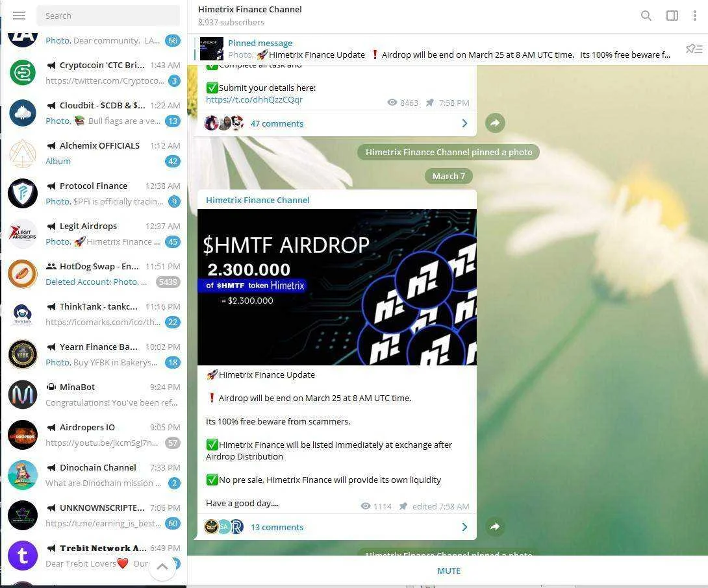Image resolution: width=708 pixels, height=588 pixels.
Task: Open Himetrix Finance Channel sender name
Action: pos(257,200)
